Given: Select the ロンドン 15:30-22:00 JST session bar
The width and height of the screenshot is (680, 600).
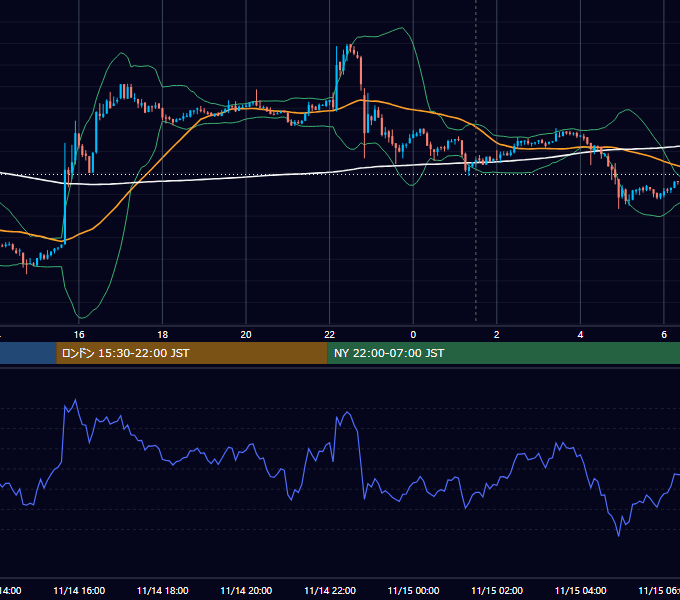Looking at the screenshot, I should coord(192,353).
